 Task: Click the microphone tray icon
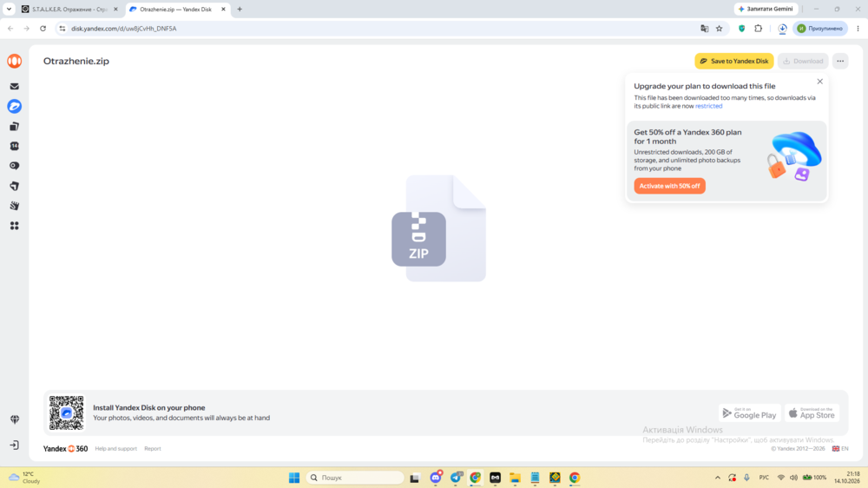coord(746,478)
